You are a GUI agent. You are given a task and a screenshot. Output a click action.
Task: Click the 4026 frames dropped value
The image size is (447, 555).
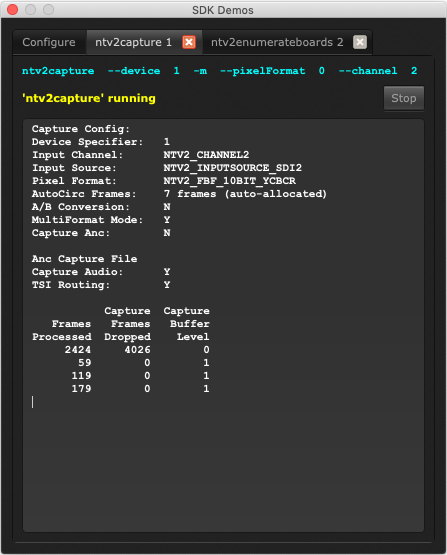[x=137, y=350]
